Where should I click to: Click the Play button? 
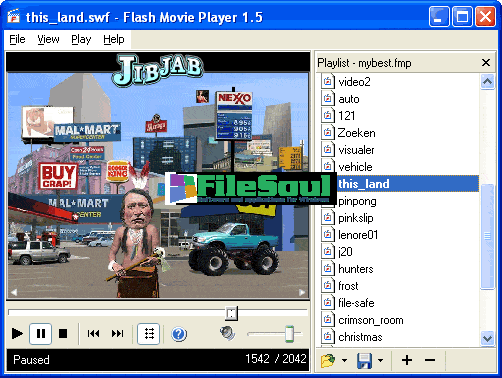click(x=17, y=334)
